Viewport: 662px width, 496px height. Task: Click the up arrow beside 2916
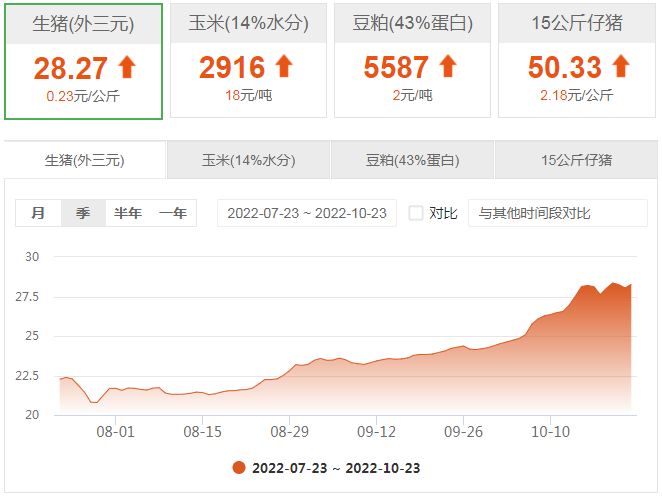[284, 66]
